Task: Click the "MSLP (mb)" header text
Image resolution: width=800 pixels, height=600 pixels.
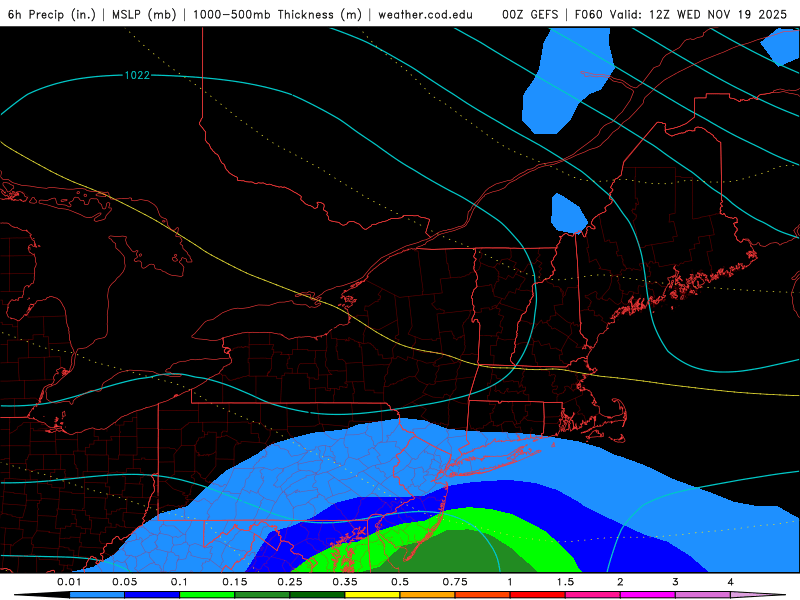Action: (144, 14)
